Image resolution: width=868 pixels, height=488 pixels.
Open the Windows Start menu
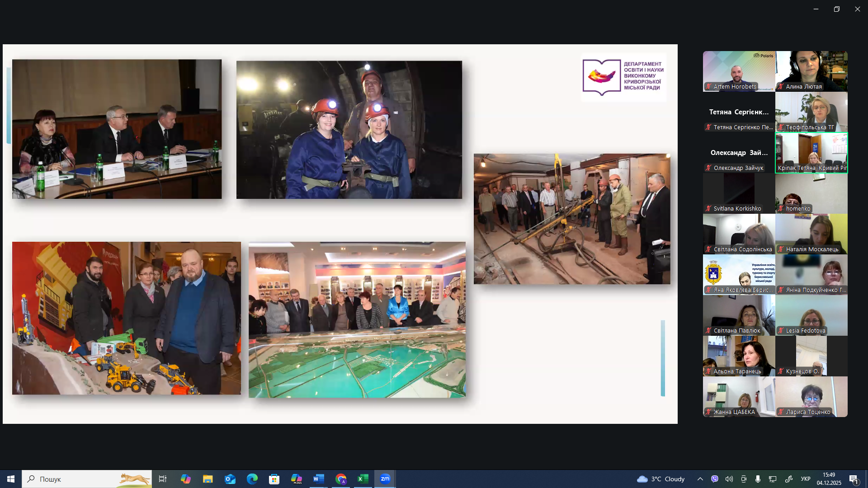point(11,479)
